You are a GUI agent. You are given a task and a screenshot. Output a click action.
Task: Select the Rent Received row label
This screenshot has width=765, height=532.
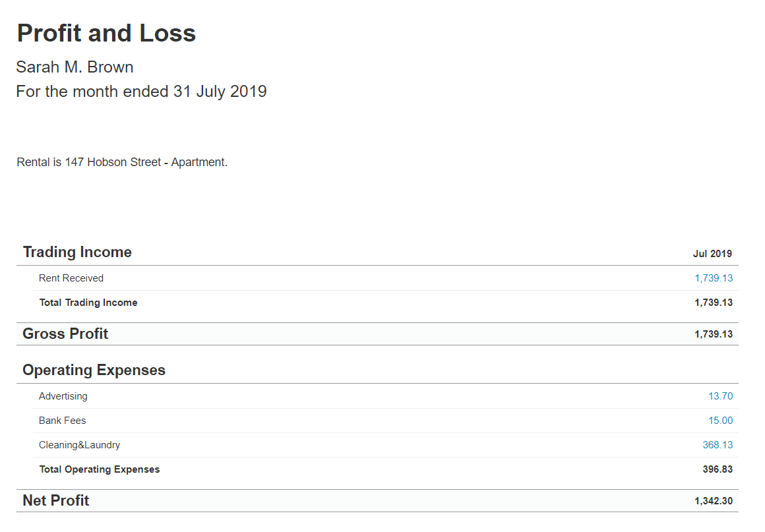(x=71, y=278)
